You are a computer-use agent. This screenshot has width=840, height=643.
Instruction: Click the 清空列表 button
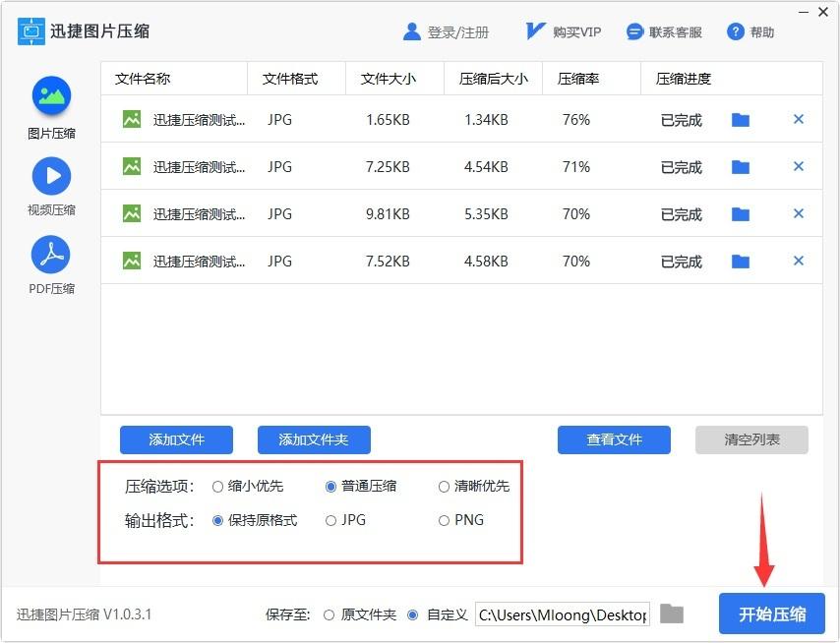751,440
